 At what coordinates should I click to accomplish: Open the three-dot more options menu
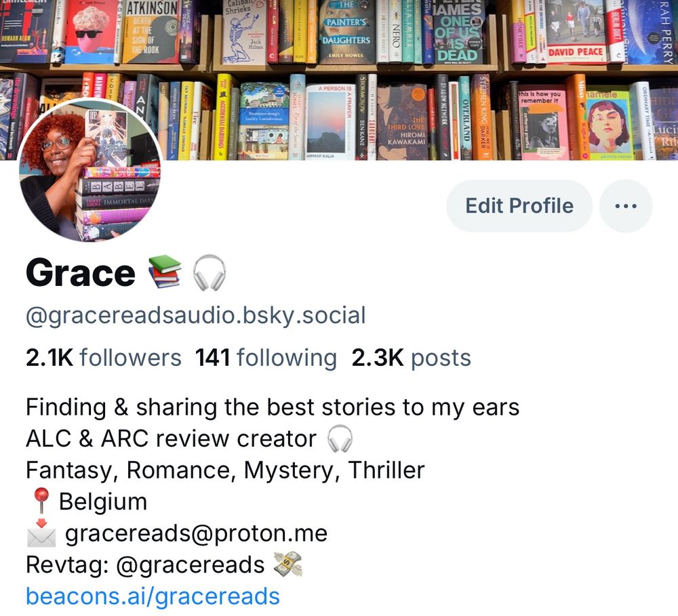click(x=626, y=206)
